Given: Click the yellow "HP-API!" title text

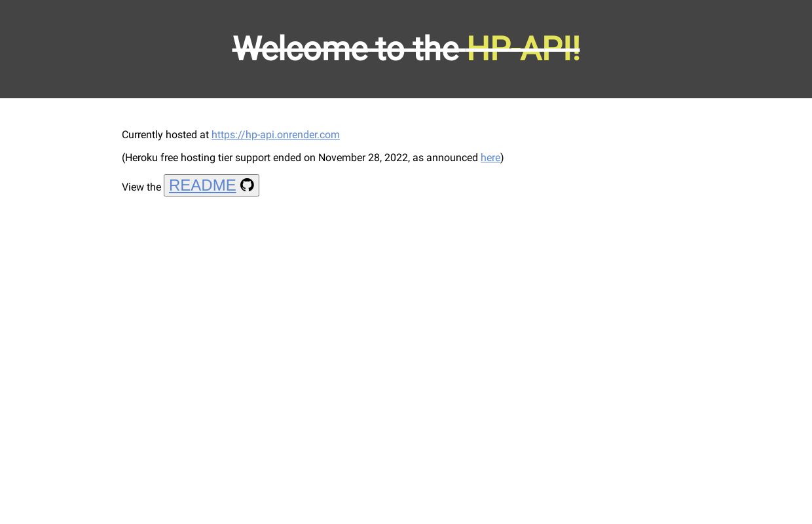Looking at the screenshot, I should 523,48.
